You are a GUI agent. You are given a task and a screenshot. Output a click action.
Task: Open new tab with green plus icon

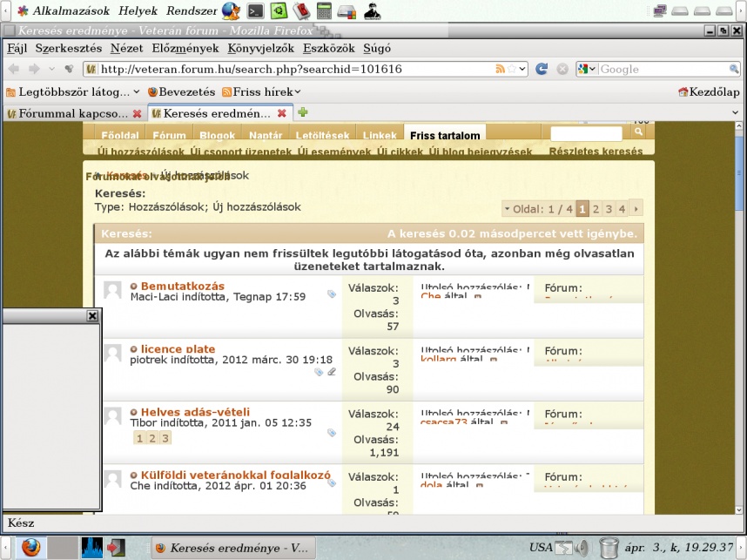303,112
